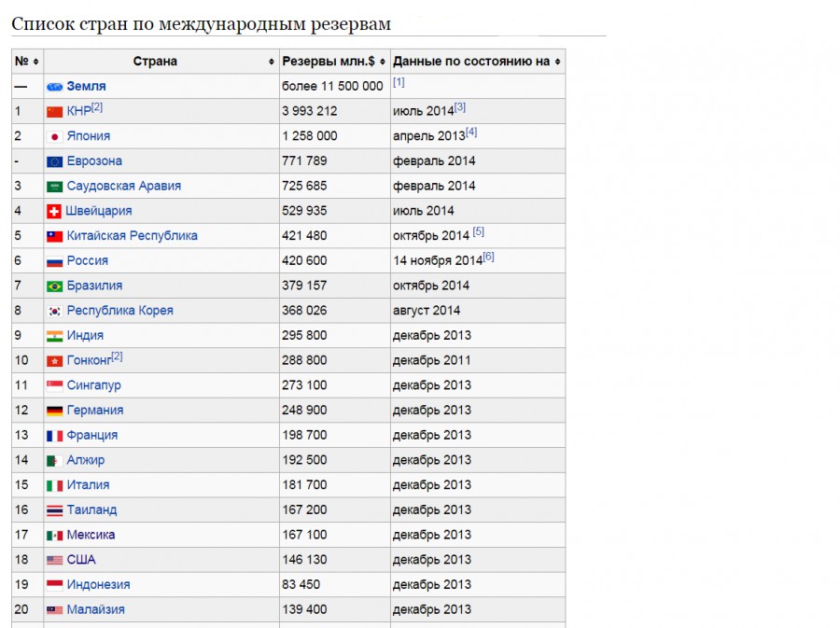Open the Китайская Республика link
The image size is (840, 628).
click(x=132, y=235)
